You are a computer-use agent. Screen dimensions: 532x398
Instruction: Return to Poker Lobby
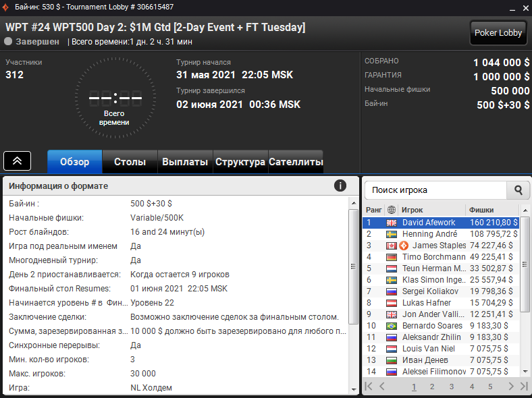[498, 32]
